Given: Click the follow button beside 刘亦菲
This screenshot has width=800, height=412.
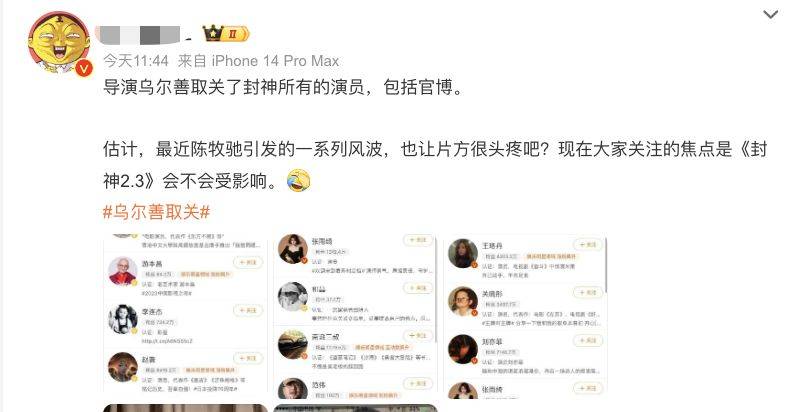Looking at the screenshot, I should tap(588, 340).
